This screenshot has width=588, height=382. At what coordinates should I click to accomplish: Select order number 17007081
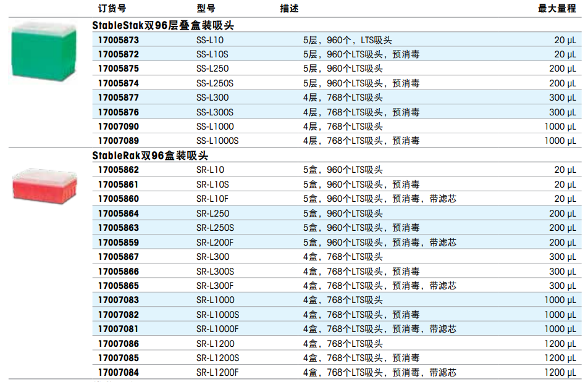coord(119,329)
